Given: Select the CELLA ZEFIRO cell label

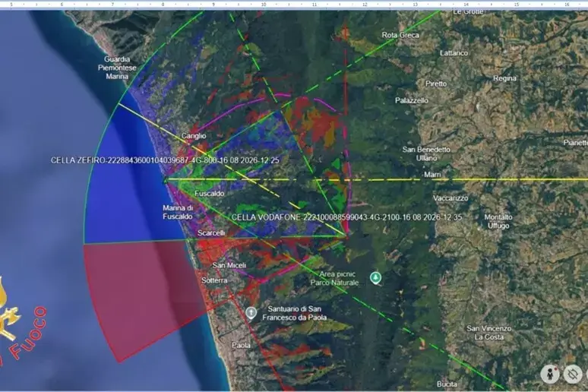Looking at the screenshot, I should [x=165, y=160].
